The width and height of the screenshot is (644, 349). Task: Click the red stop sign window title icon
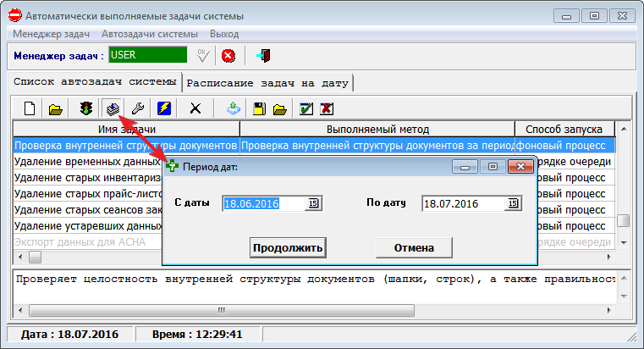point(14,15)
